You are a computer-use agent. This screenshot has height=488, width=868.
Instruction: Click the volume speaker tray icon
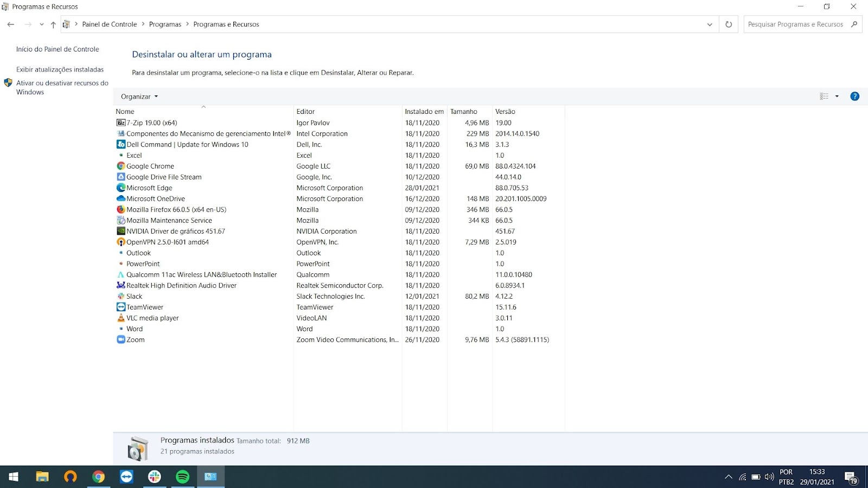[769, 477]
